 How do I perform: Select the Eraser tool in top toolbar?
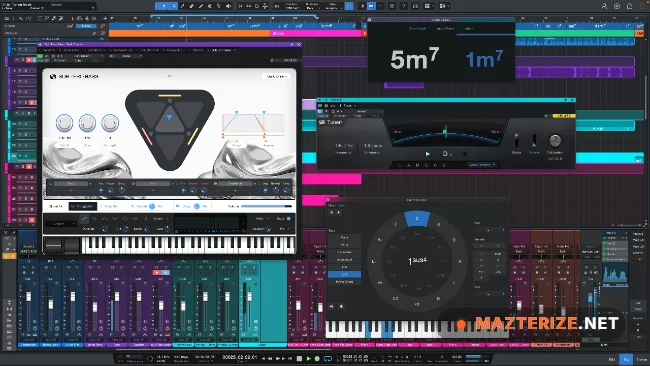pyautogui.click(x=192, y=6)
